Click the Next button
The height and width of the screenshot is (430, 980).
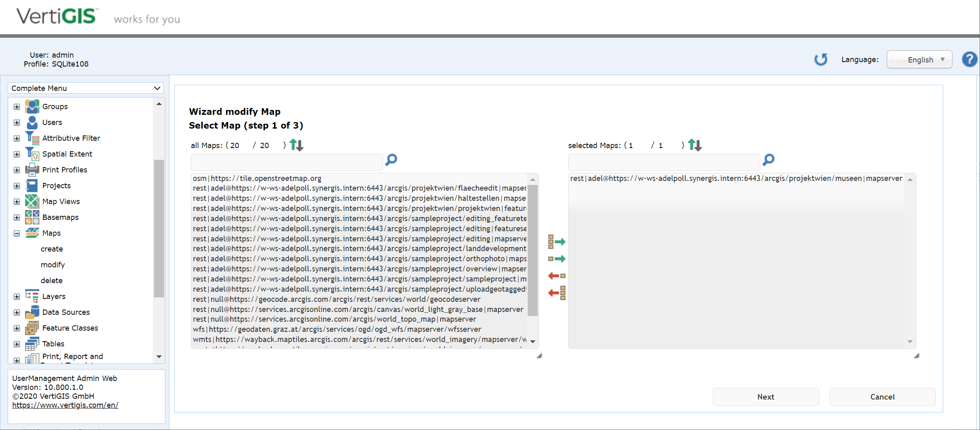[765, 397]
